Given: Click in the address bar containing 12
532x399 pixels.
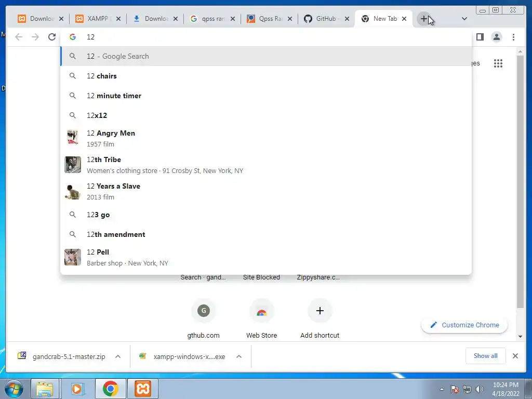Looking at the screenshot, I should 266,37.
